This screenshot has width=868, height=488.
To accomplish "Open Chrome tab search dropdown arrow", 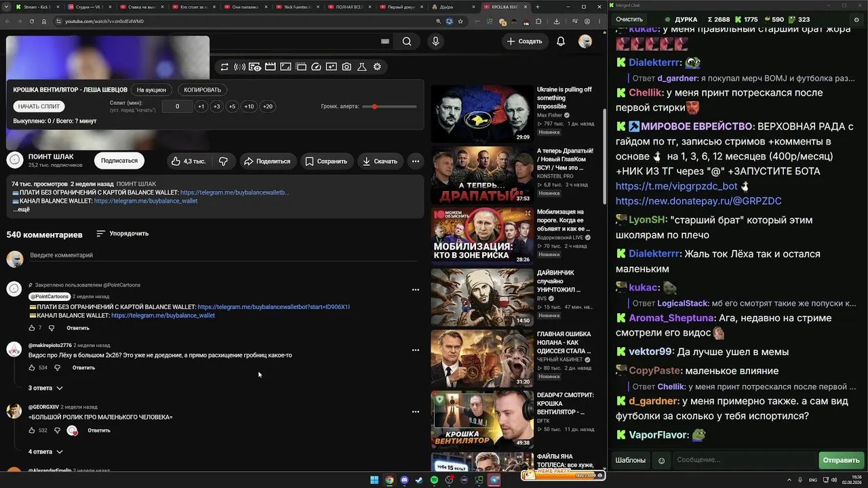I will pyautogui.click(x=6, y=7).
